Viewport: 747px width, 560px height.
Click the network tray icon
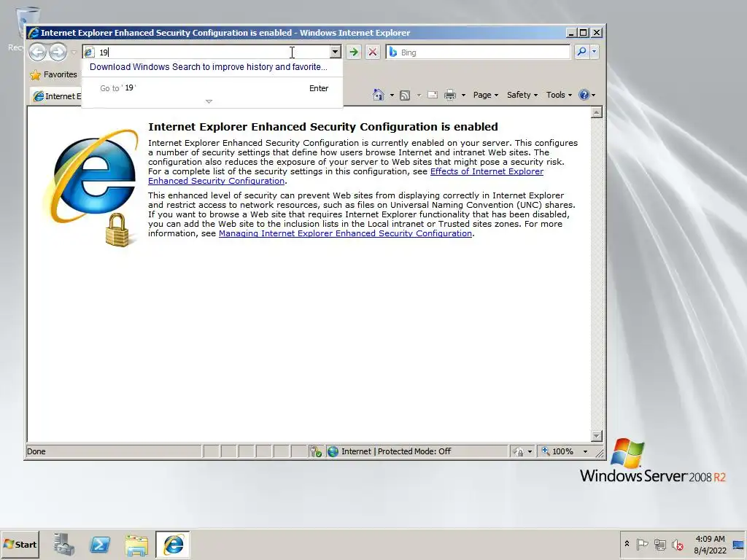coord(659,544)
